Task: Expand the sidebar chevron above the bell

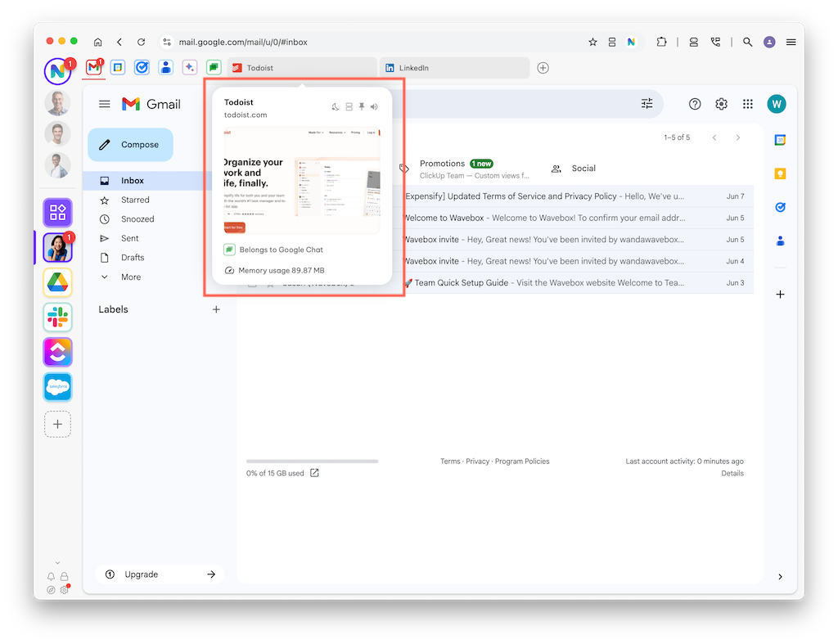Action: pos(58,563)
